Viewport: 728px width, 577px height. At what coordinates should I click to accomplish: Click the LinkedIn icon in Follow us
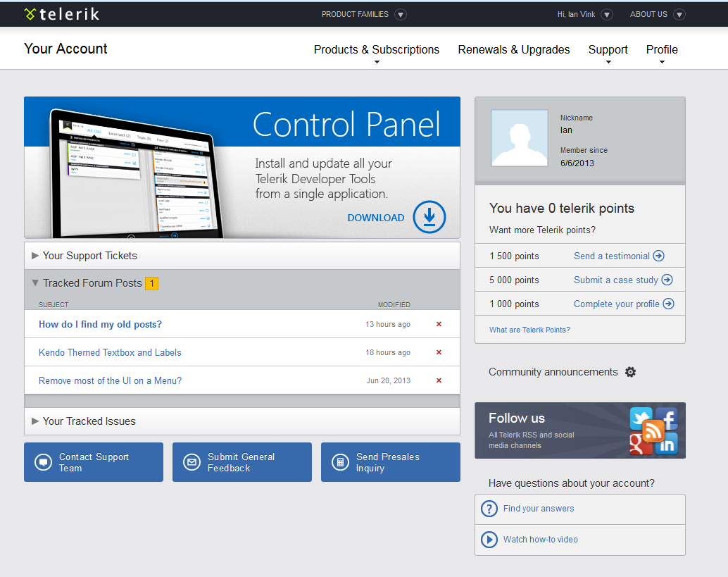click(x=667, y=444)
